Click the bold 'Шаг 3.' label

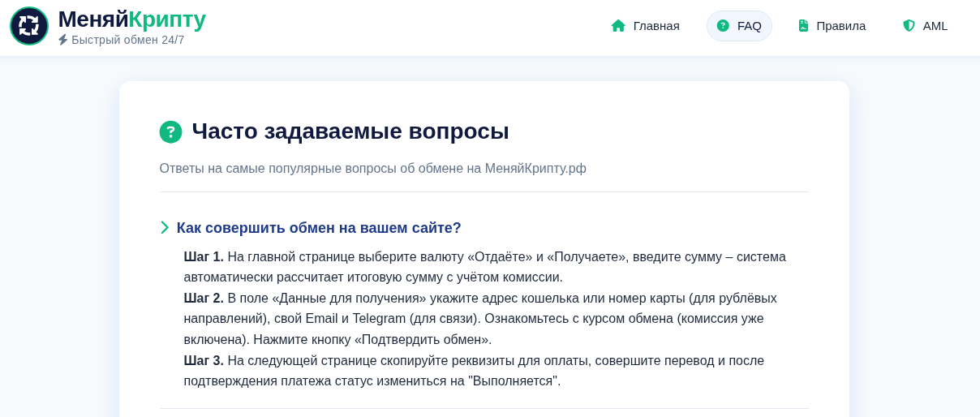(204, 360)
